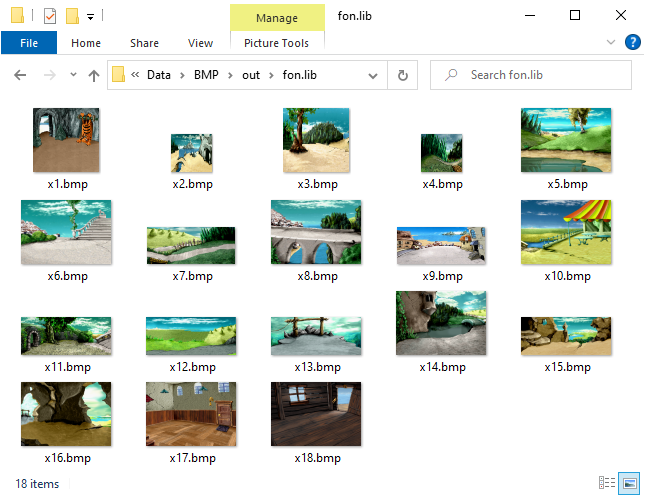Click the search magnifier icon
The image size is (645, 496).
click(451, 75)
